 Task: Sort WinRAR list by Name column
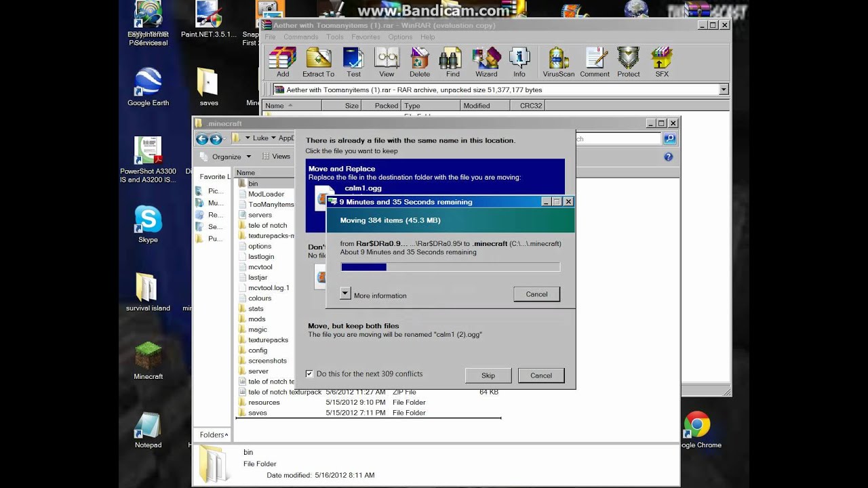click(292, 105)
